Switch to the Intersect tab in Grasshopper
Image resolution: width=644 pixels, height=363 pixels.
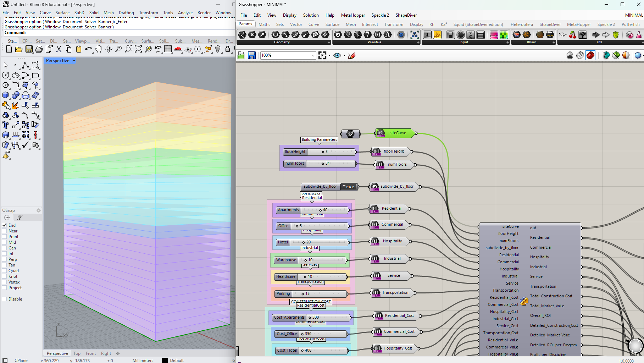click(x=370, y=24)
